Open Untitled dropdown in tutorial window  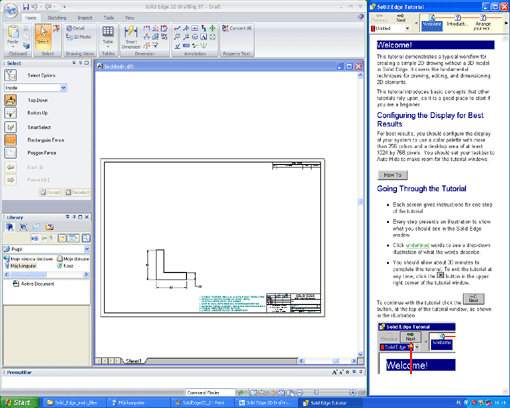pyautogui.click(x=407, y=29)
